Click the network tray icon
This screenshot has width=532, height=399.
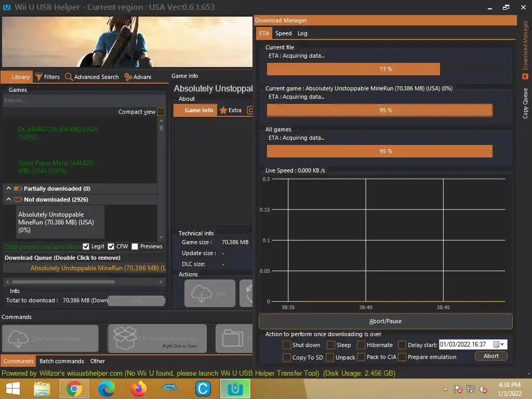tap(471, 389)
